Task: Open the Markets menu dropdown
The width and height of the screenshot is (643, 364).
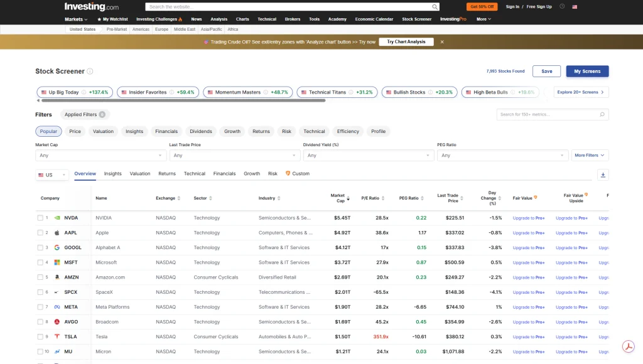Action: (76, 19)
